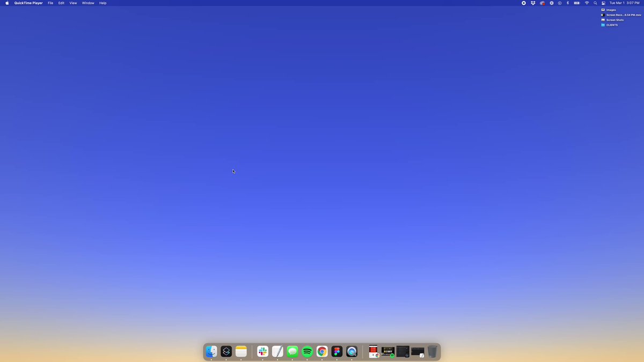The height and width of the screenshot is (362, 644).
Task: Click the gear icon in menu bar
Action: point(551,3)
